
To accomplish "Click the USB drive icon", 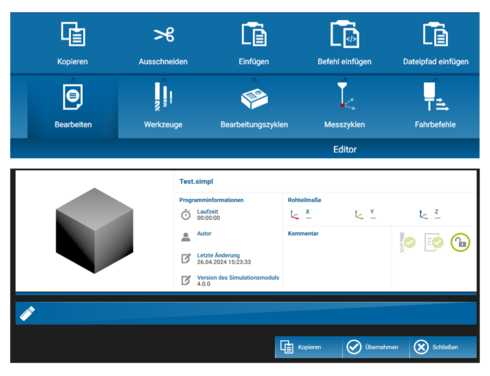I will coord(27,313).
